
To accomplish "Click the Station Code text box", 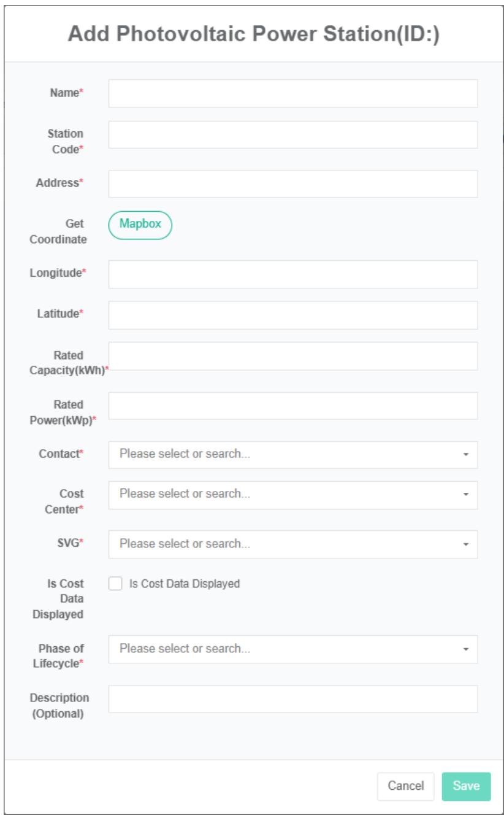I will pyautogui.click(x=292, y=134).
